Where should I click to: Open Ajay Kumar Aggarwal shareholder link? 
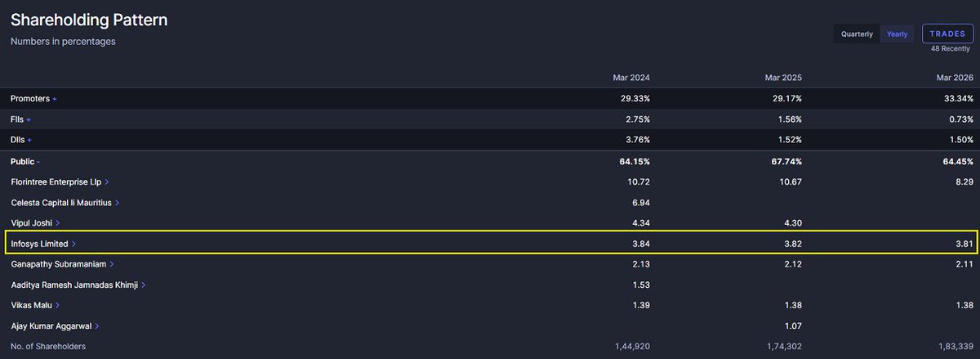tap(56, 325)
